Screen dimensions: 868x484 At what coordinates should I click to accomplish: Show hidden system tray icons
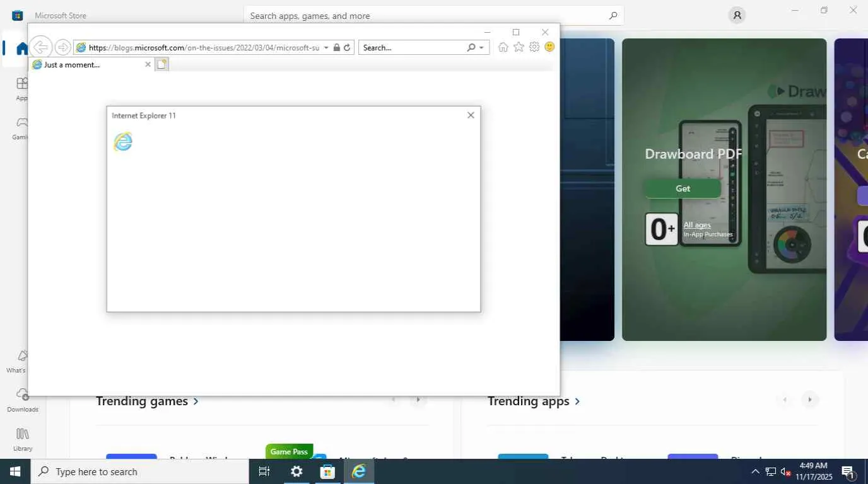click(755, 471)
